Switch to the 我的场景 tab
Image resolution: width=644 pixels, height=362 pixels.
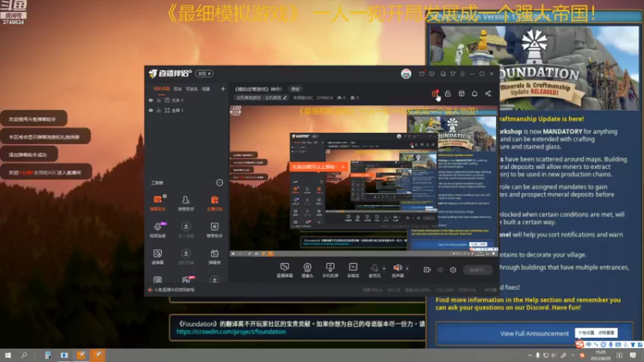tap(162, 88)
